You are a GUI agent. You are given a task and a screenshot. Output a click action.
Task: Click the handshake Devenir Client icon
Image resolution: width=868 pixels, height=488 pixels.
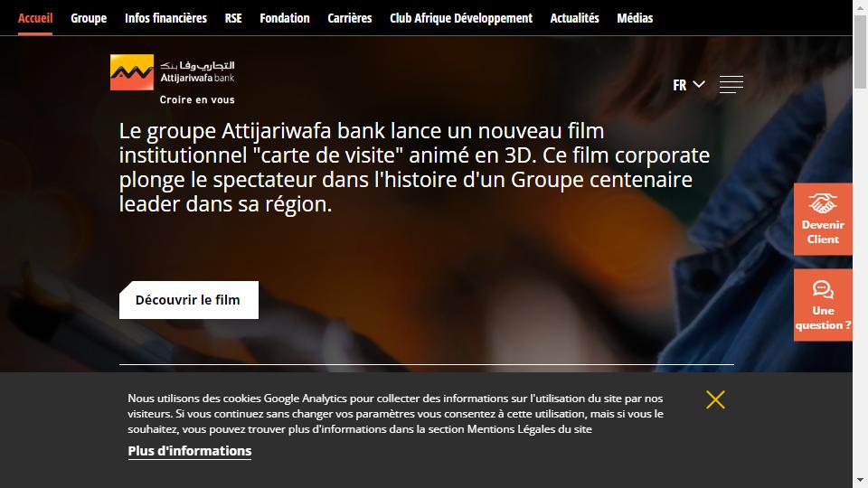[823, 203]
